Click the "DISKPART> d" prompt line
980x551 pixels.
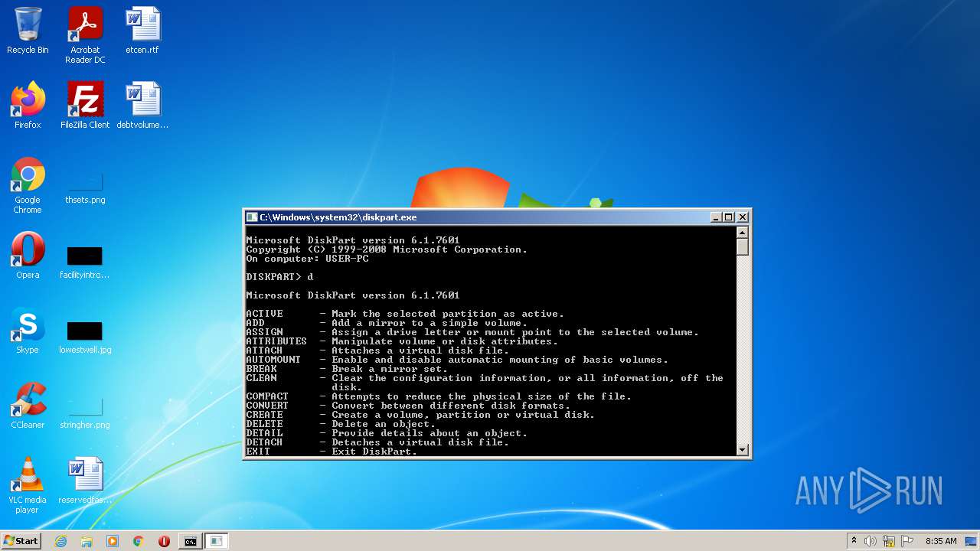(x=279, y=277)
